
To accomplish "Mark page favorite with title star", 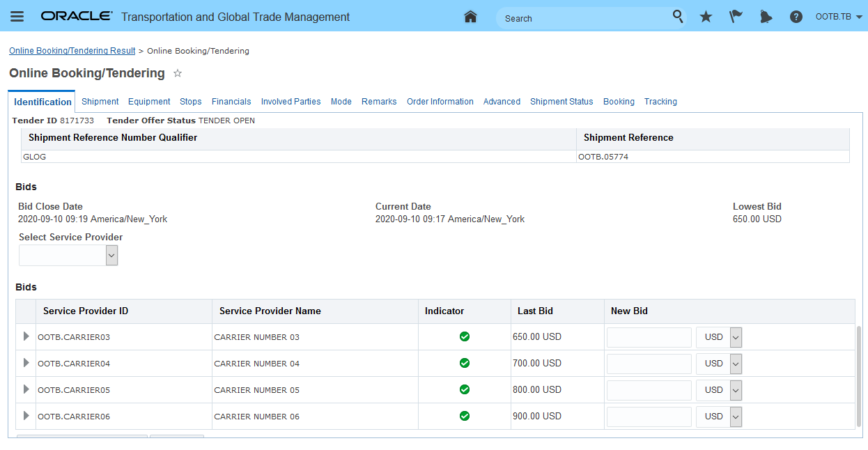I will (x=178, y=73).
